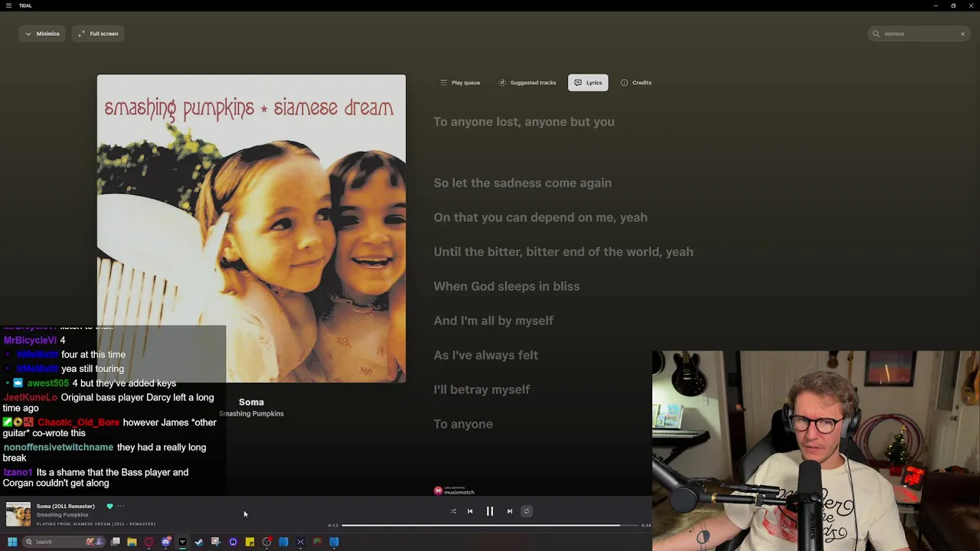Viewport: 980px width, 551px height.
Task: Open Smashing Pumpkins artist link in player bar
Action: point(63,515)
